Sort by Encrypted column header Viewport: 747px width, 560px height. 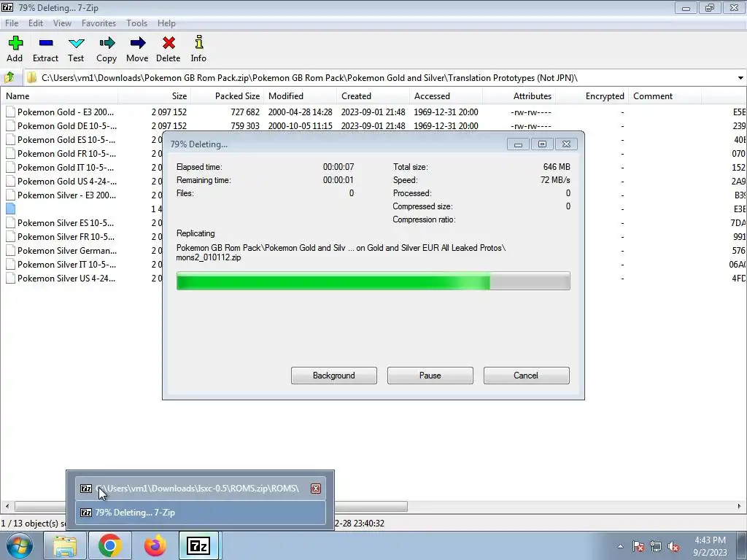click(x=592, y=96)
